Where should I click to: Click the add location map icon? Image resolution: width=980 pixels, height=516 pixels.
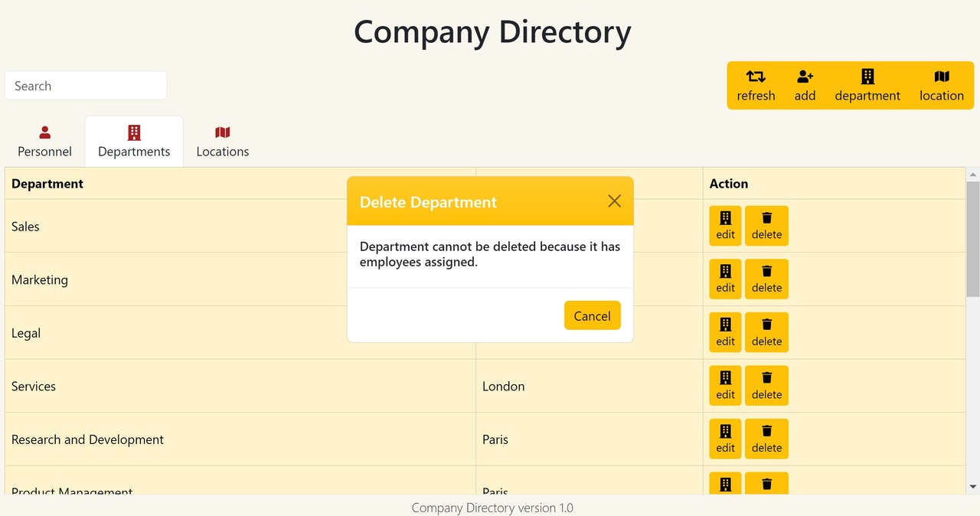(x=942, y=77)
